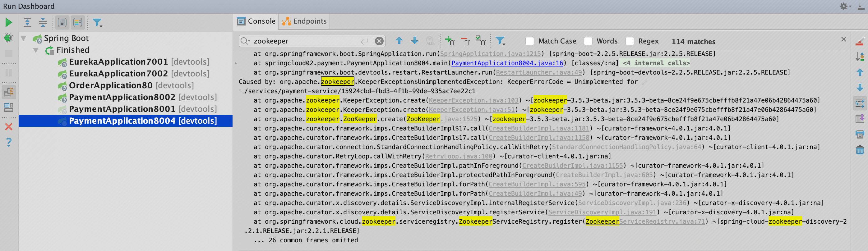
Task: Collapse the Finished tree group
Action: [x=36, y=50]
